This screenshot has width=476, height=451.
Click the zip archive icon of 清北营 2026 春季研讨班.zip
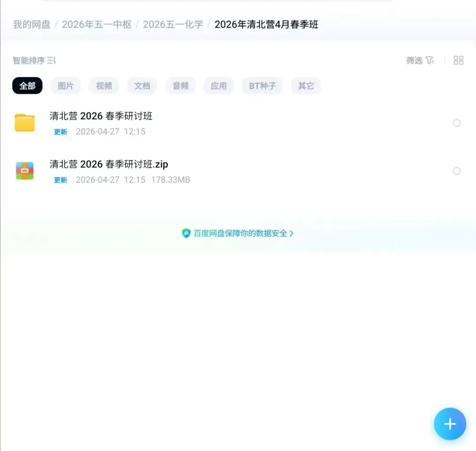25,171
